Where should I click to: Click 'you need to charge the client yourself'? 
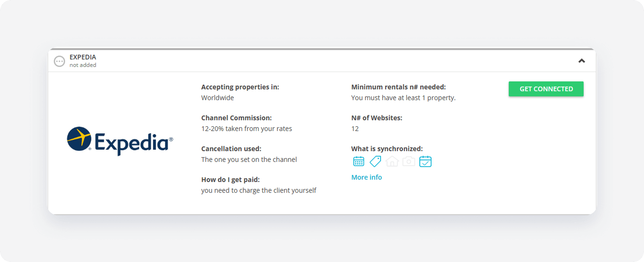259,190
